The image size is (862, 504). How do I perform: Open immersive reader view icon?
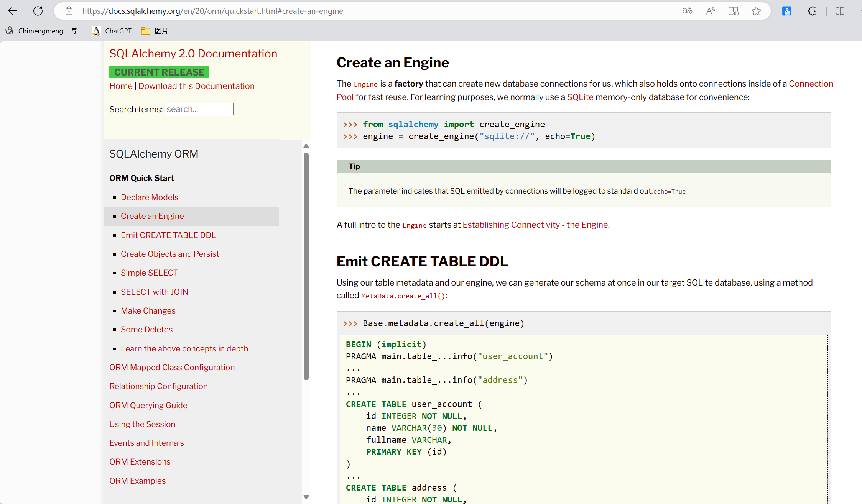click(734, 11)
